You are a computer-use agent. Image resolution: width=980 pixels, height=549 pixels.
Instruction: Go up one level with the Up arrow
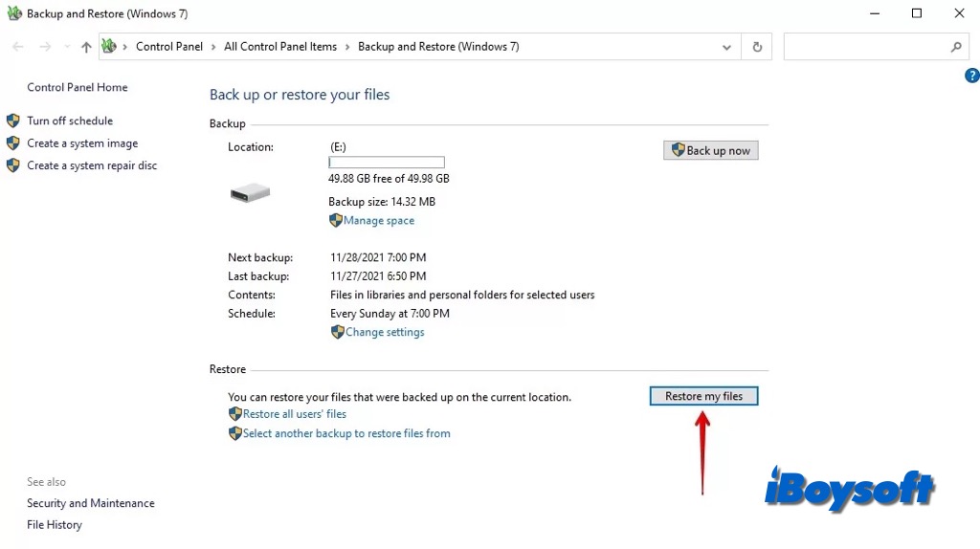86,47
